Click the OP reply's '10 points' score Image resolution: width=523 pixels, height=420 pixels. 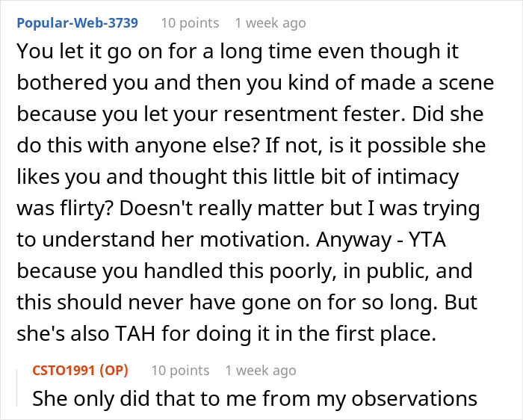180,370
